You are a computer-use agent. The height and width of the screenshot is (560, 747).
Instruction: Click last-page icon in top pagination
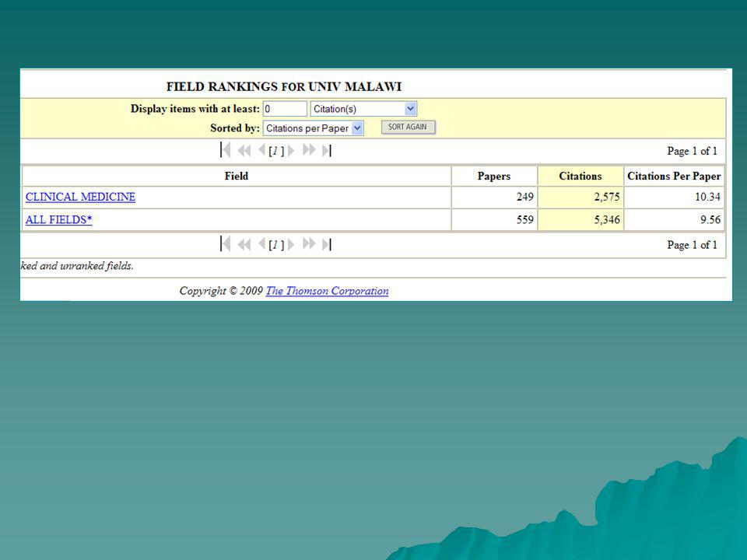click(x=327, y=150)
